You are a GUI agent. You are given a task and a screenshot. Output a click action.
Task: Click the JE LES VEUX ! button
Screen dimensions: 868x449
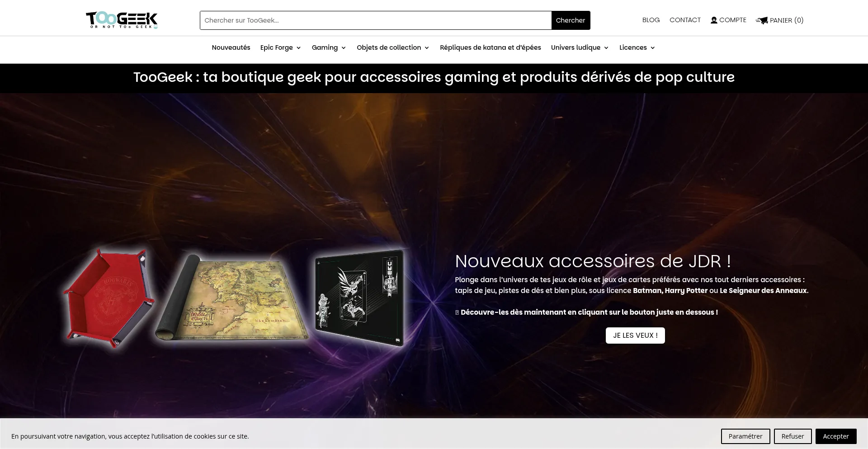point(635,336)
